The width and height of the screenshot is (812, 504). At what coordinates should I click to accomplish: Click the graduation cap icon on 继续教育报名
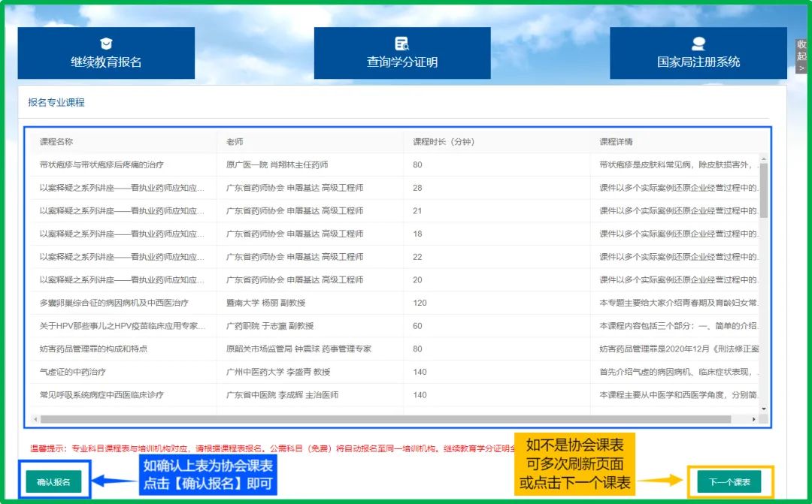coord(106,41)
